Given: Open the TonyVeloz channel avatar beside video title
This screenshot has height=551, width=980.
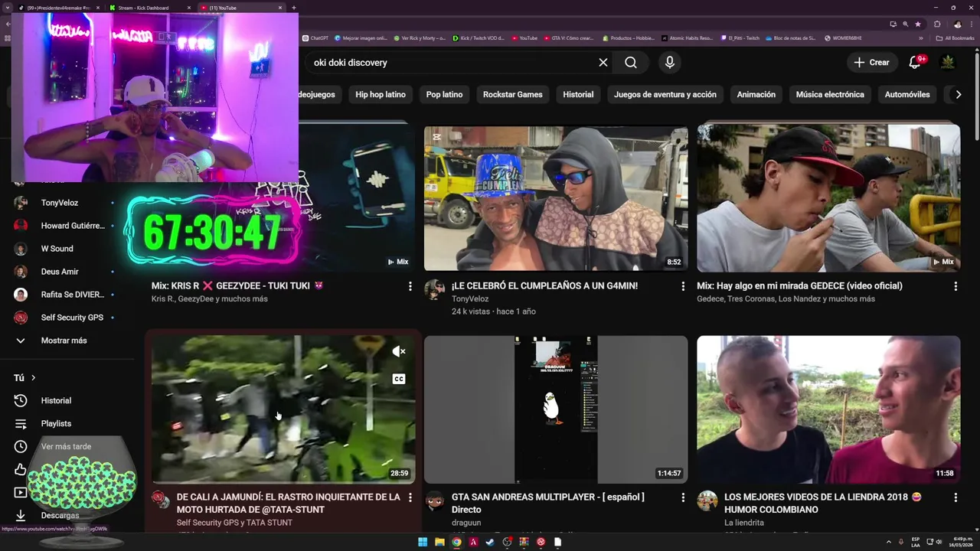Looking at the screenshot, I should 435,289.
